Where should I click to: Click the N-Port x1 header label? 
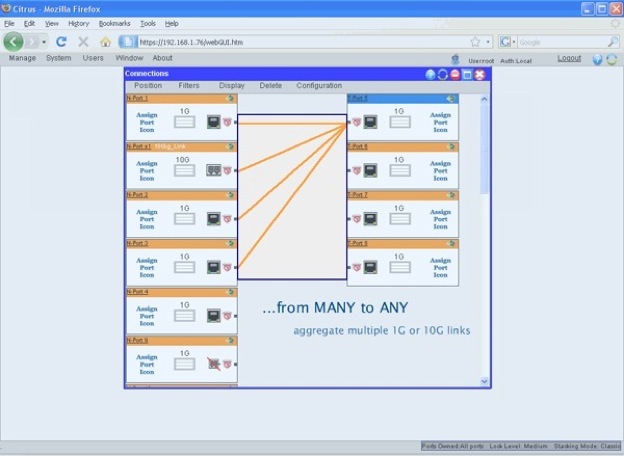138,146
